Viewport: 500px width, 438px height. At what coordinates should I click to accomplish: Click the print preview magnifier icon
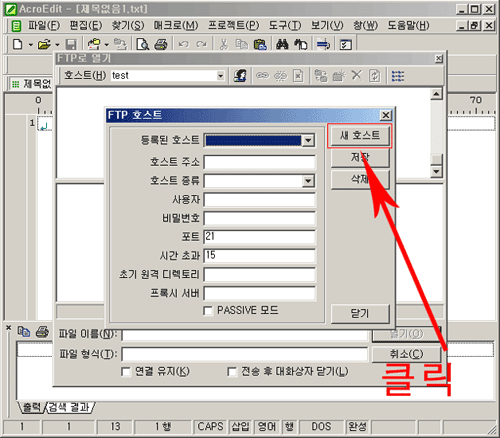(143, 44)
